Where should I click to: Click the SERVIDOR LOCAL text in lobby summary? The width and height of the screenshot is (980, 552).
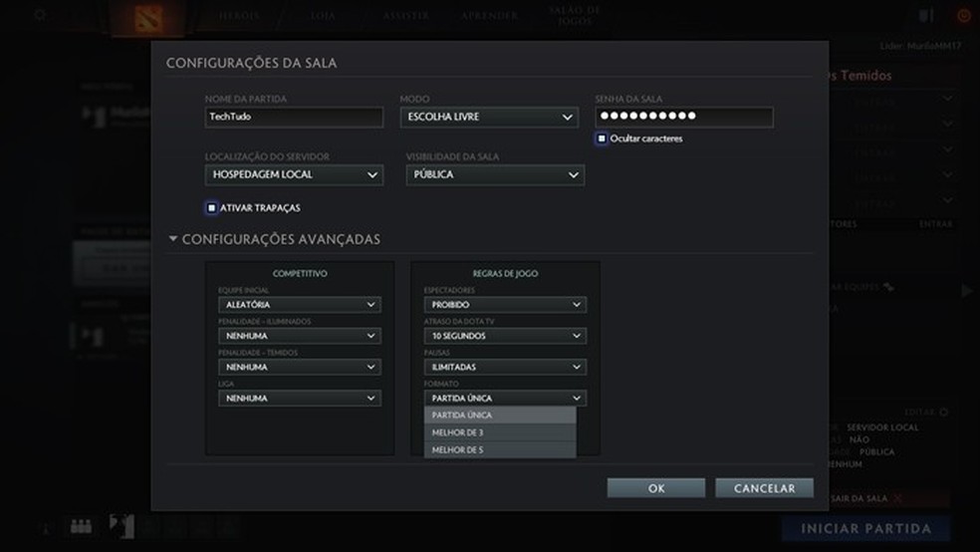click(x=882, y=427)
